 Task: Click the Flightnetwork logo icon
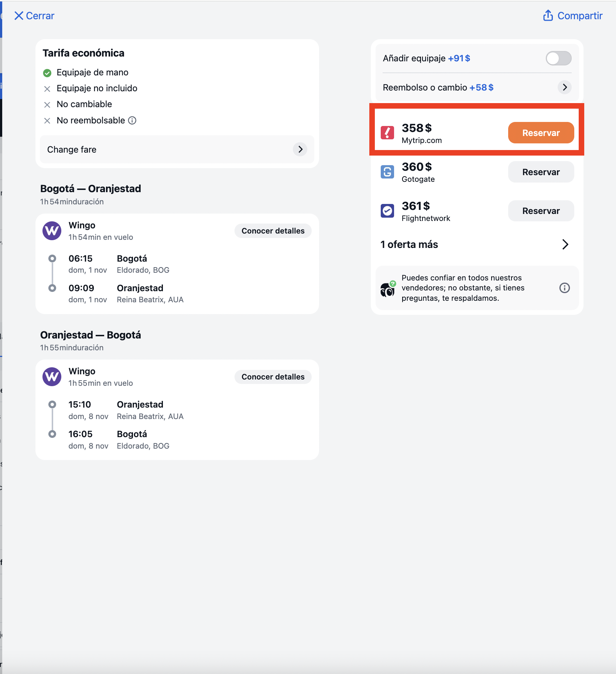click(387, 211)
